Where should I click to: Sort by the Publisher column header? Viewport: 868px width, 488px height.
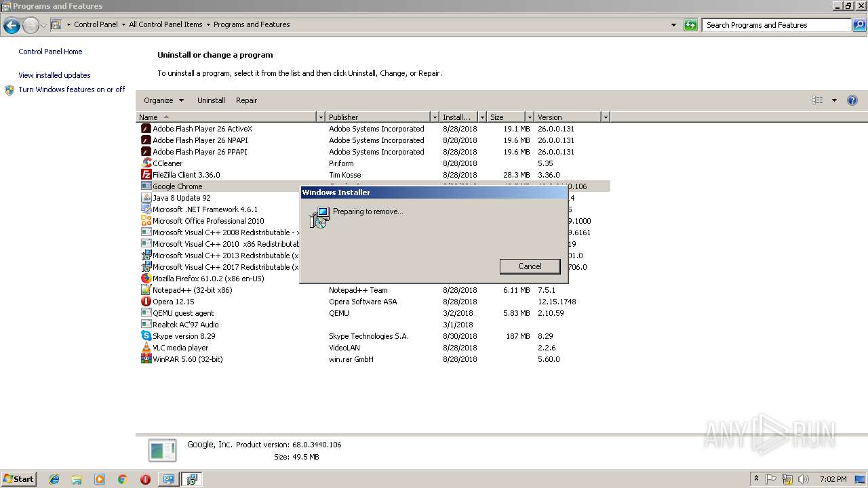pos(378,117)
